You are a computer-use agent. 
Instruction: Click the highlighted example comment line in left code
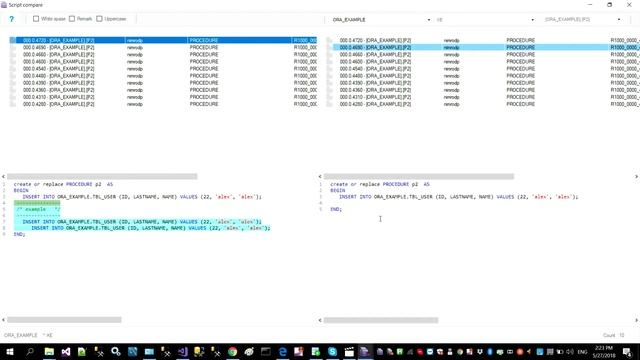[37, 209]
